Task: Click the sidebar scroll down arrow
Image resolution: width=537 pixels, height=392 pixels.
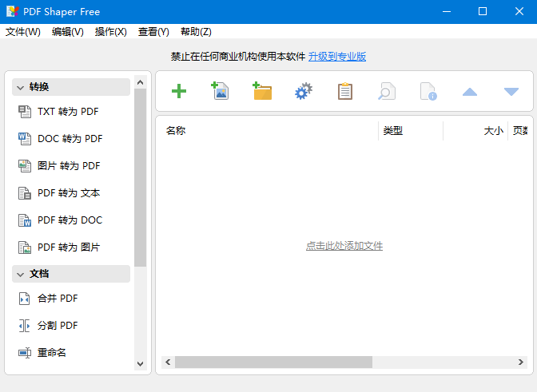Action: 140,363
